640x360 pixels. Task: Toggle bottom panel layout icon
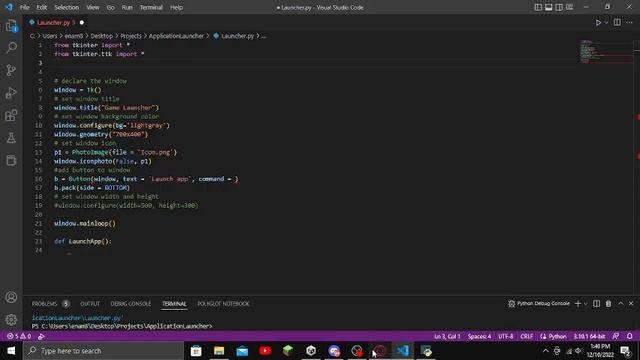click(549, 7)
